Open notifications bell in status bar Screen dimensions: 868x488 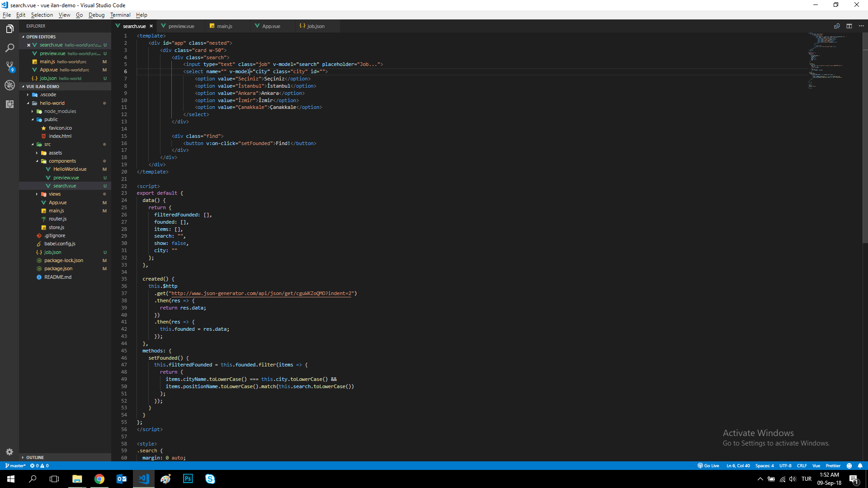click(x=860, y=466)
